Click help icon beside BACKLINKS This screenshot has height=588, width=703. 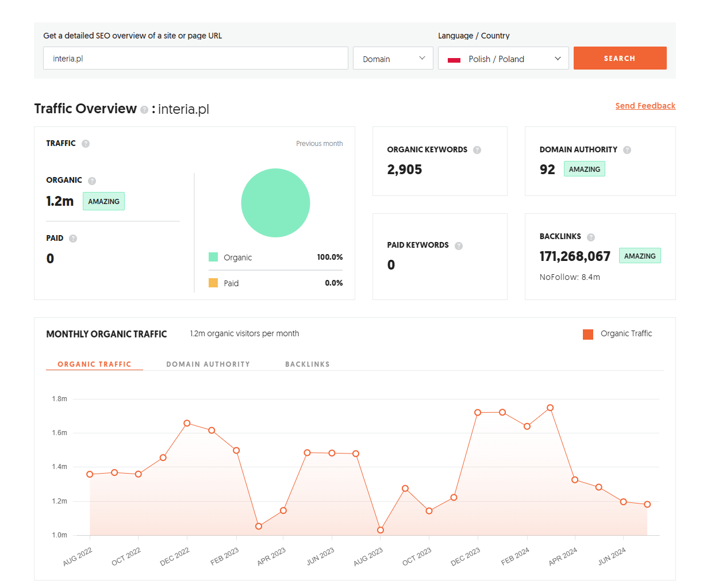591,237
